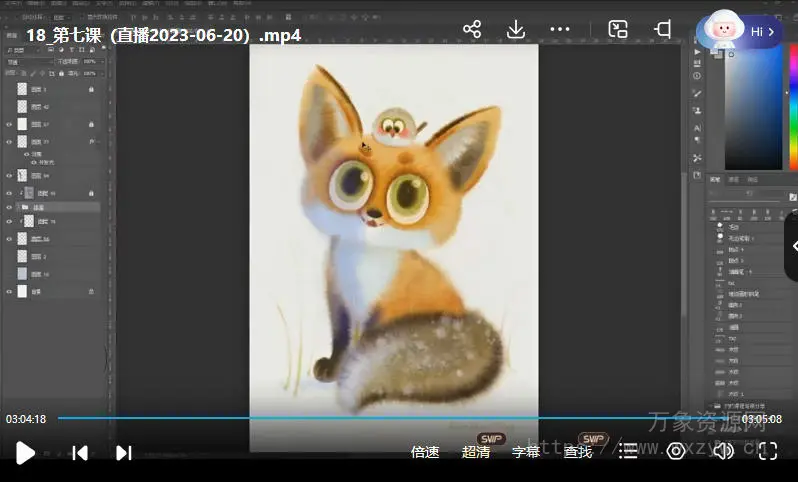Skip to the previous video
This screenshot has height=482, width=798.
point(80,453)
